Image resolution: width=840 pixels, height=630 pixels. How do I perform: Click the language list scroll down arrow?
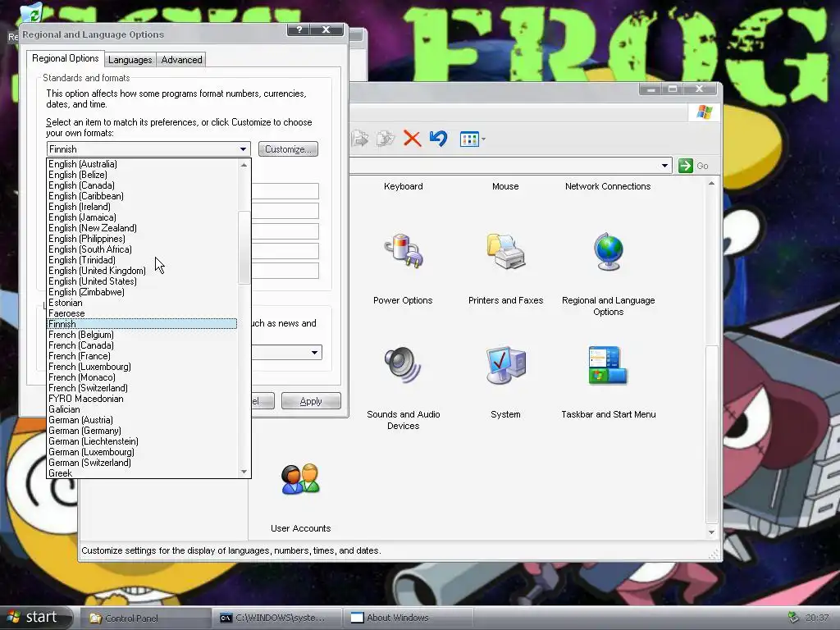[x=244, y=472]
